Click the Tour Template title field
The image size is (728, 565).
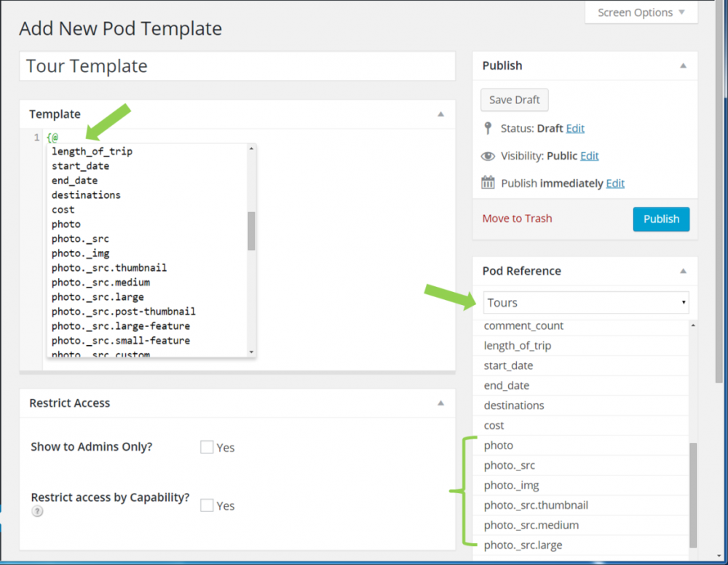tap(237, 66)
